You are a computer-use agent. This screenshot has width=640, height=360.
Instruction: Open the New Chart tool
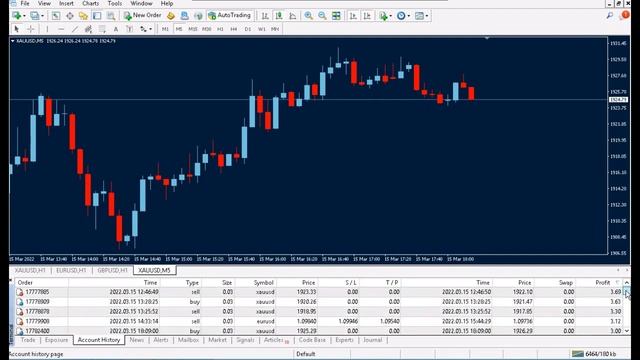(17, 16)
